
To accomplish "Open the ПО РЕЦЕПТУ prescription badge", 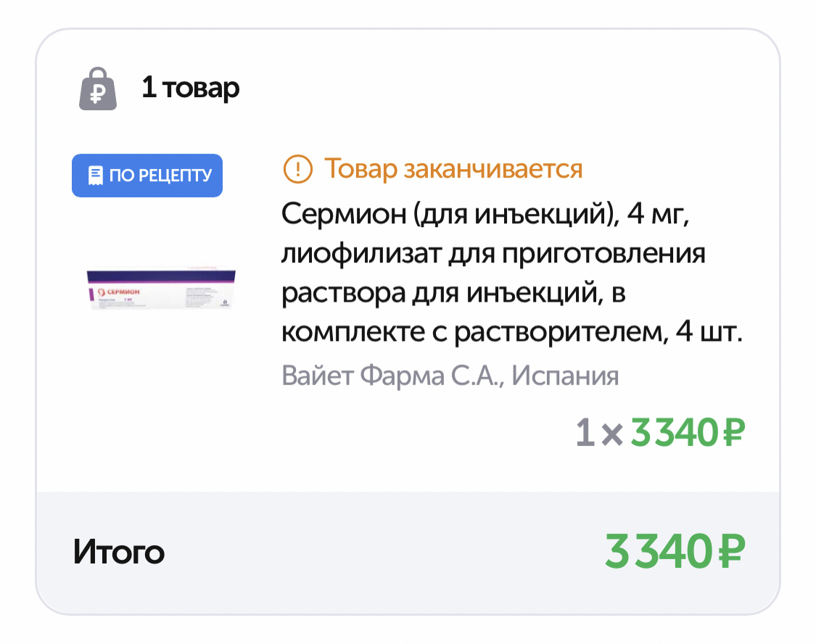I will click(147, 175).
